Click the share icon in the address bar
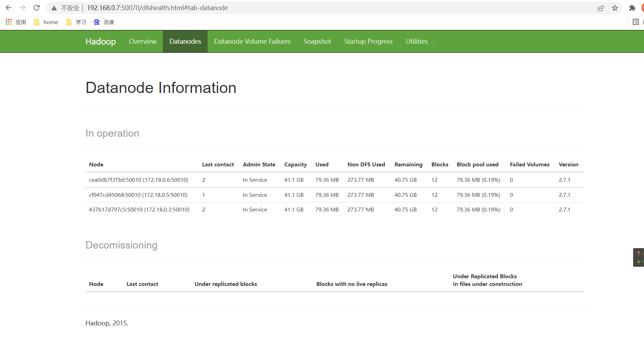644x338 pixels. click(601, 8)
